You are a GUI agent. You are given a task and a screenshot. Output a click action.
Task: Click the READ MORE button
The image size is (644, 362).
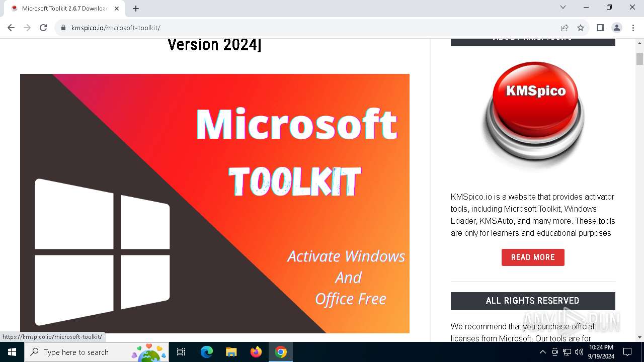(x=533, y=257)
